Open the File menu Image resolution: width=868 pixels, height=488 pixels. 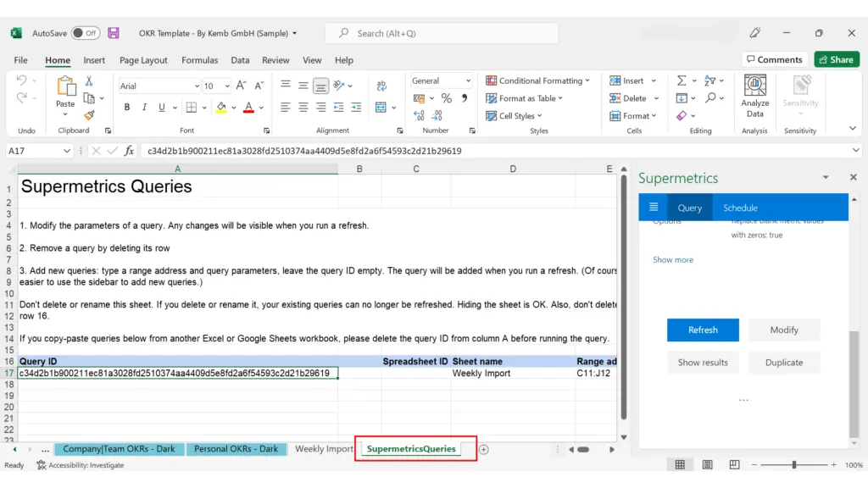pos(21,60)
